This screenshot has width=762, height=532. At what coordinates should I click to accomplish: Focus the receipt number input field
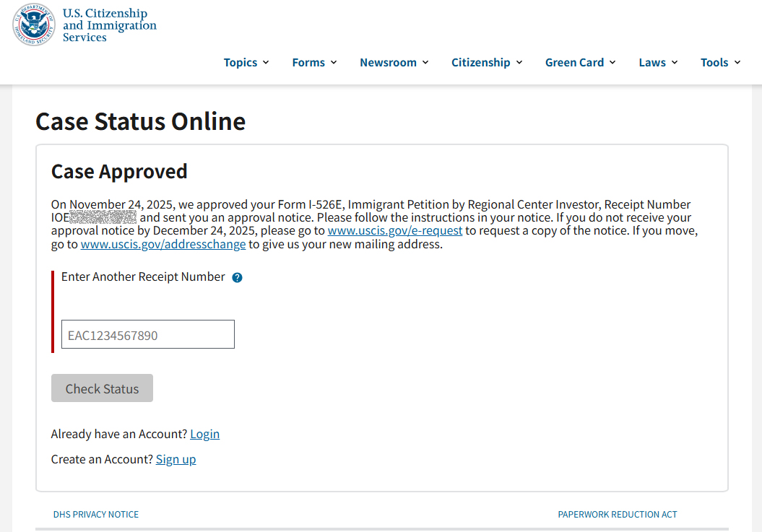[148, 334]
